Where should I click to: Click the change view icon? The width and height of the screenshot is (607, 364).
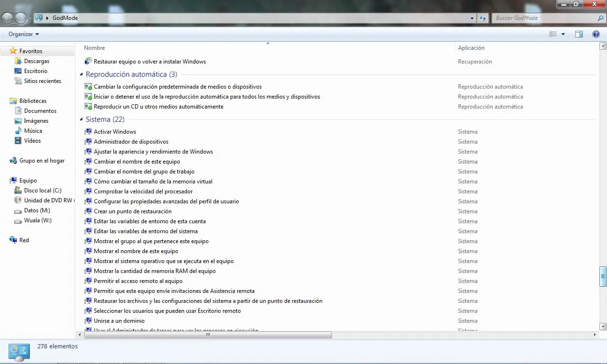pos(553,34)
